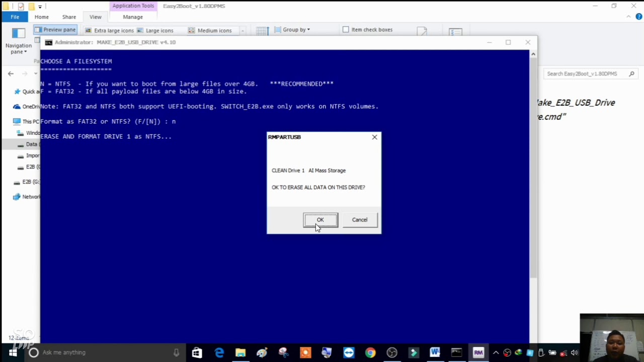Screen dimensions: 644x362
Task: Choose Extra large icons layout
Action: (109, 30)
